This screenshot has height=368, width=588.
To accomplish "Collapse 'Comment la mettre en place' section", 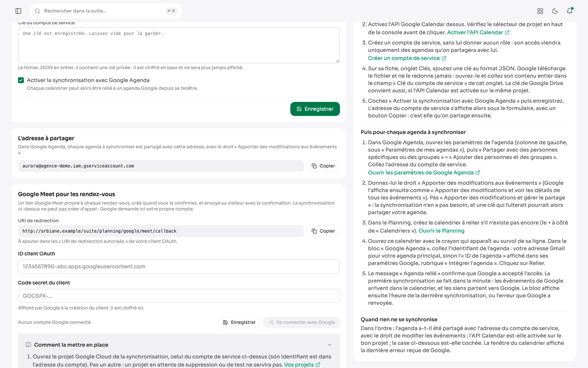I will (330, 345).
